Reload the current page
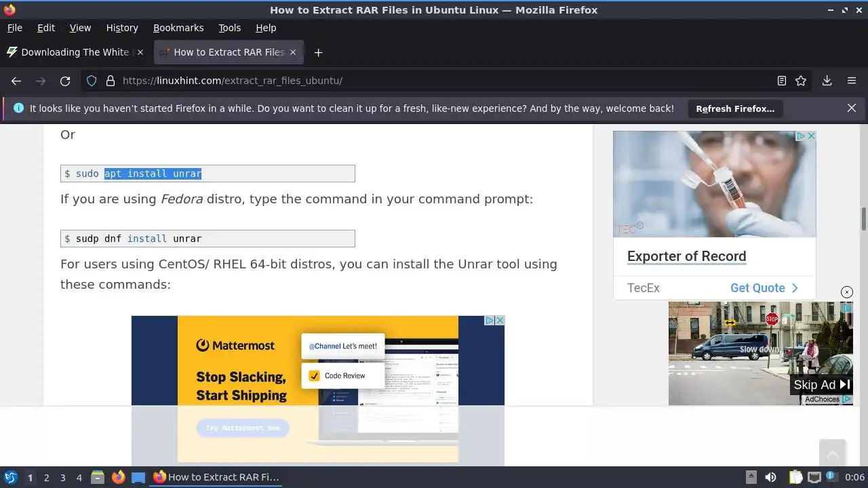 pyautogui.click(x=65, y=81)
